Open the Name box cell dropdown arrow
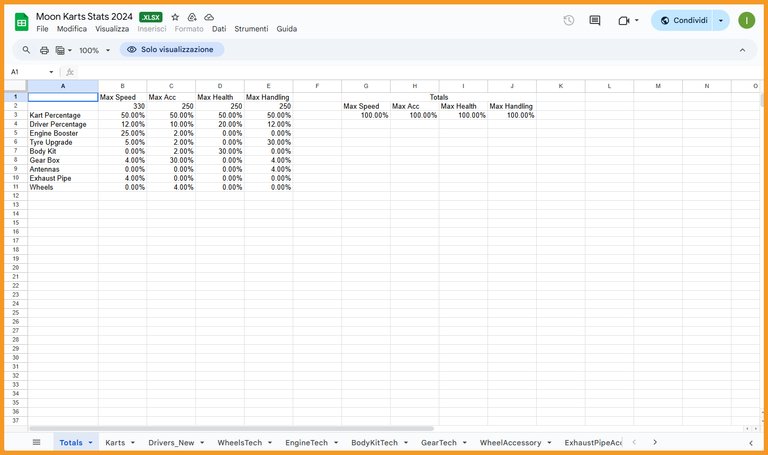The height and width of the screenshot is (455, 768). pos(51,72)
